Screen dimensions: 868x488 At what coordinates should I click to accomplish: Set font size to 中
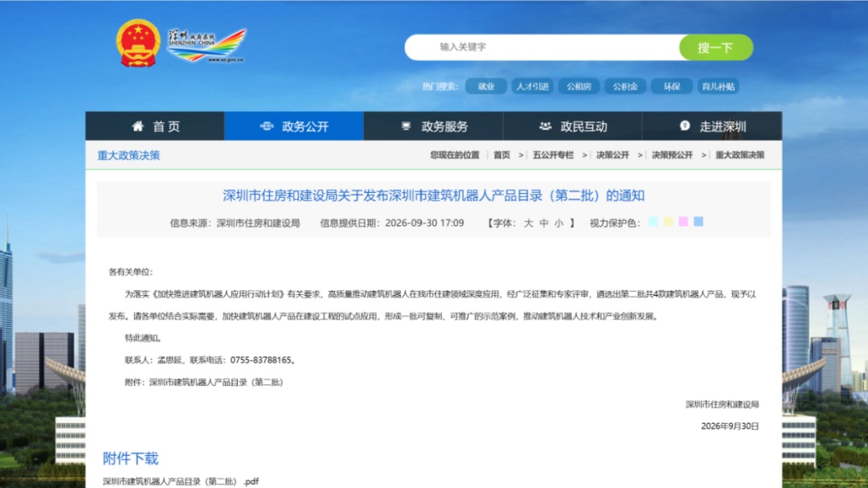point(543,223)
